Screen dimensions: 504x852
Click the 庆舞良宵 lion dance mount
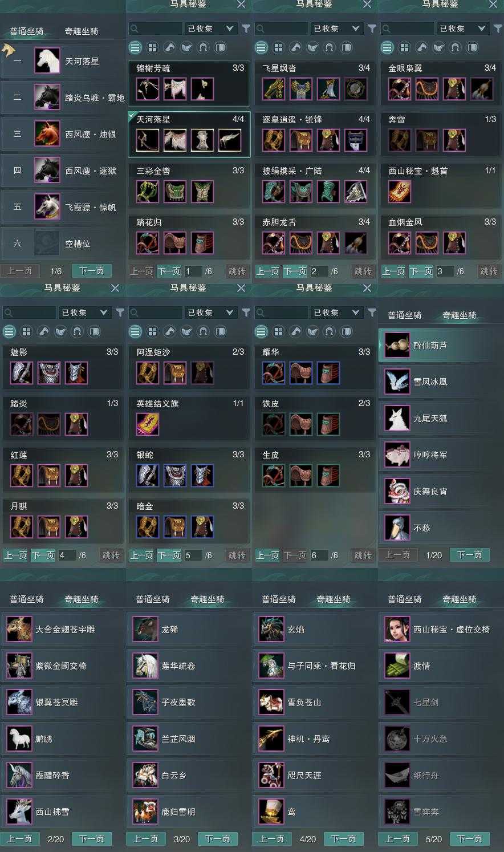(440, 492)
